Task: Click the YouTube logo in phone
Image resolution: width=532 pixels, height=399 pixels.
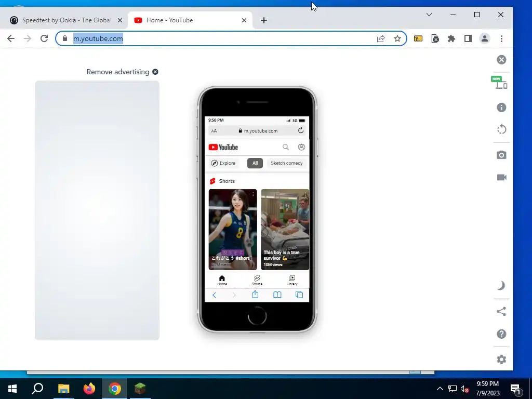Action: click(x=223, y=147)
